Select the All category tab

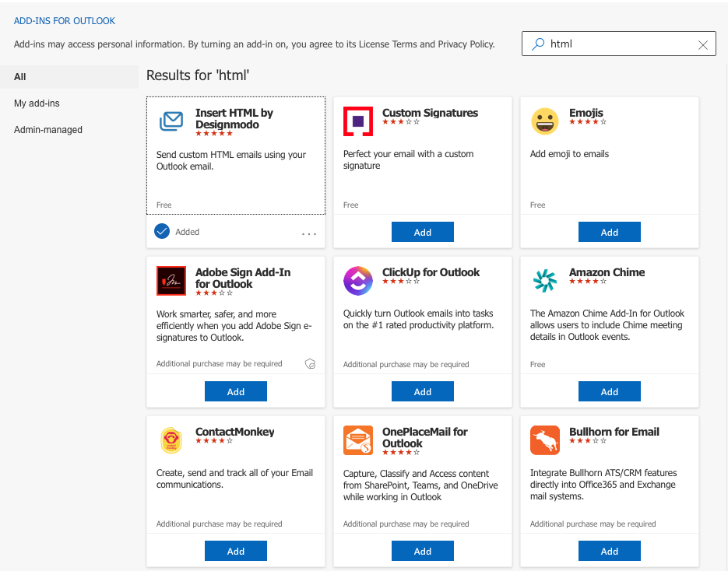coord(69,77)
